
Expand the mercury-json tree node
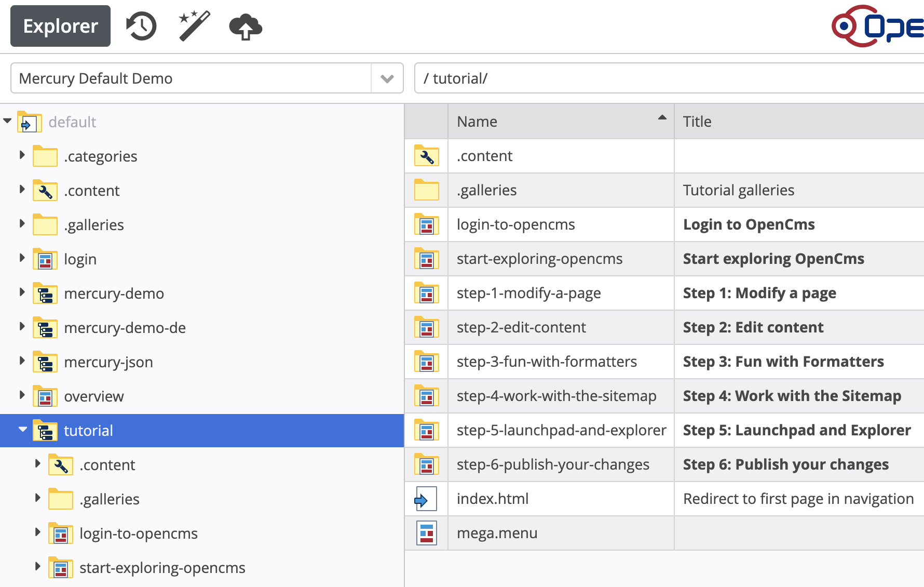click(22, 362)
